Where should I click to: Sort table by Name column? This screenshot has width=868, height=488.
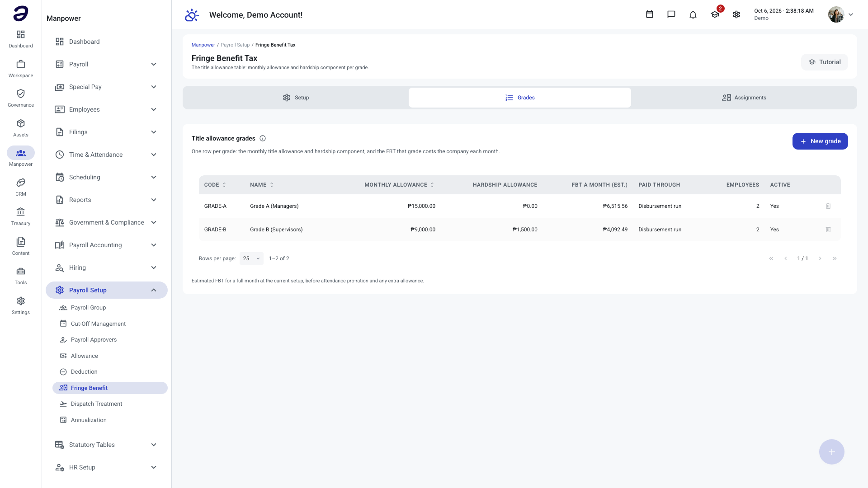(x=262, y=185)
